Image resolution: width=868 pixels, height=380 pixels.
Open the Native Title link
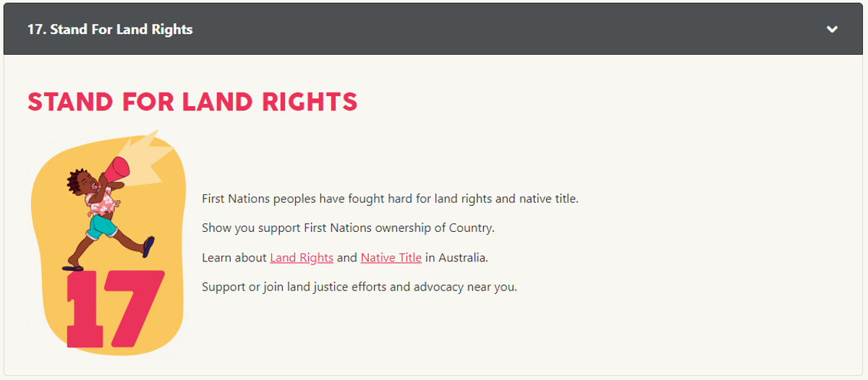391,257
